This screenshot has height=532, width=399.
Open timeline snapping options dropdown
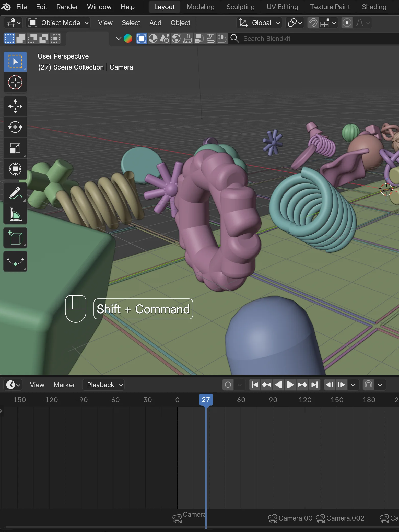(x=380, y=385)
